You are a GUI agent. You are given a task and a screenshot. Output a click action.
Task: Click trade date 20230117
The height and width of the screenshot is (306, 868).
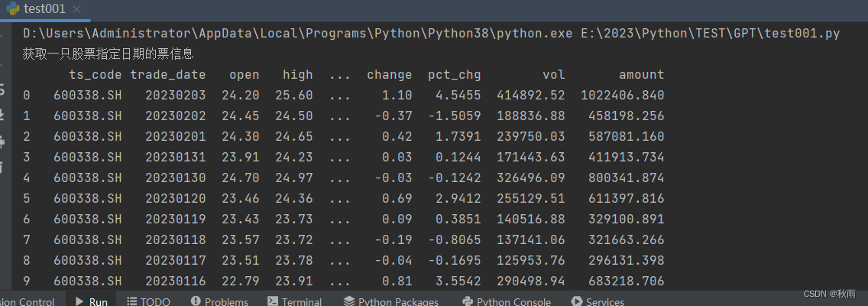[176, 260]
